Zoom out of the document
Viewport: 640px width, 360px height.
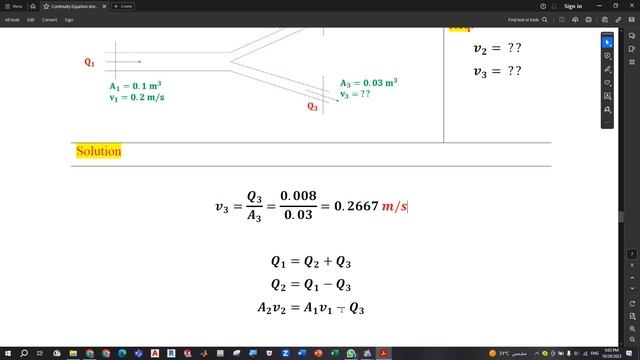click(632, 340)
